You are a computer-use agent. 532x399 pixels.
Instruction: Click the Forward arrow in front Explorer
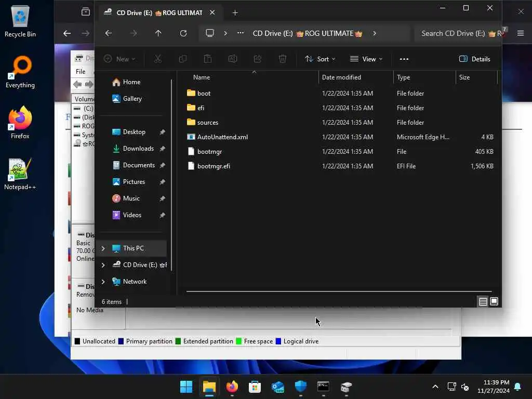(x=134, y=33)
